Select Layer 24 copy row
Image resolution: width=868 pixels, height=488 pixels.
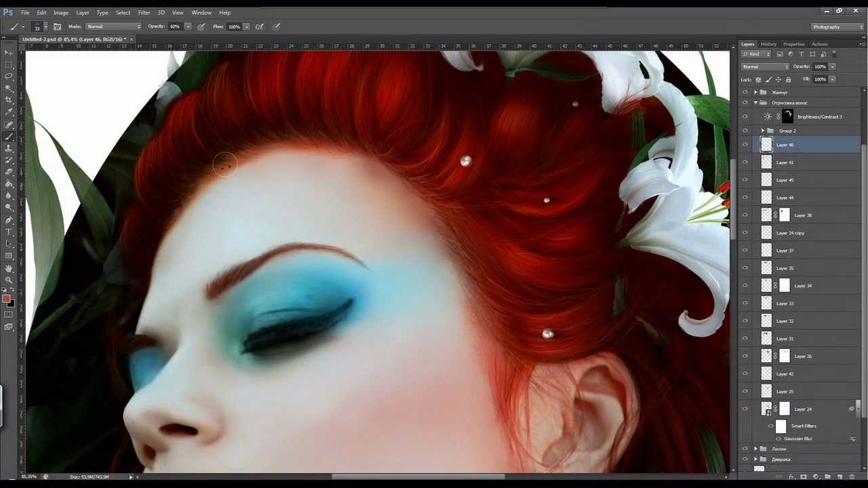click(801, 232)
